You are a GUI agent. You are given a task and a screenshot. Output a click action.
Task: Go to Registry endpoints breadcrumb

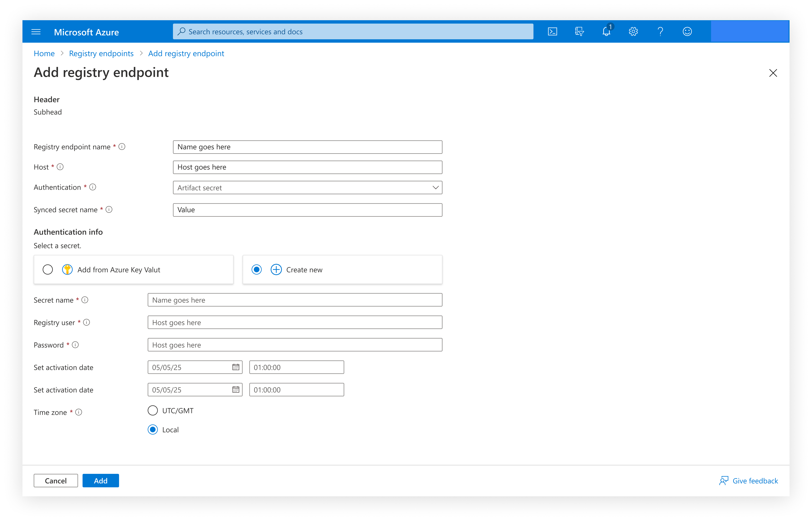(x=101, y=53)
